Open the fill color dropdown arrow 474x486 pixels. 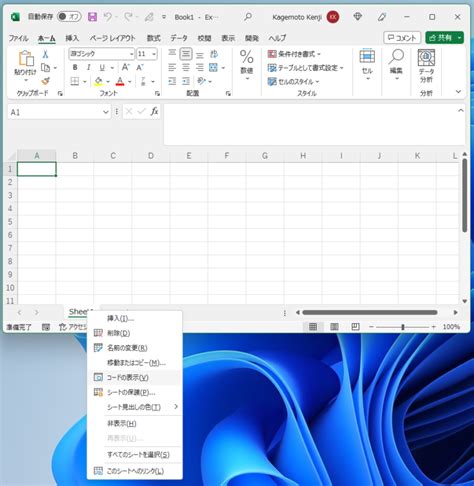[108, 81]
